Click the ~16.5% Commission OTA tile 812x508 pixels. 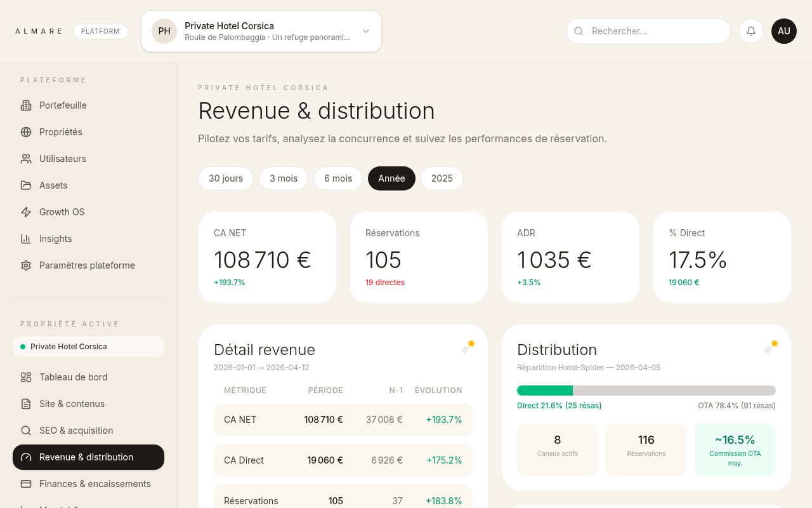(x=735, y=450)
